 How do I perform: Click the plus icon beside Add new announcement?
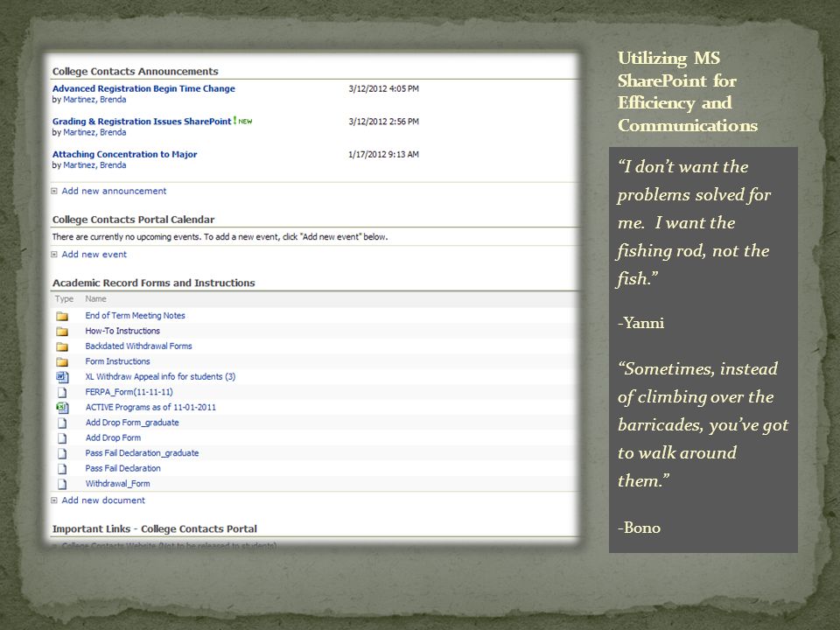click(x=54, y=191)
